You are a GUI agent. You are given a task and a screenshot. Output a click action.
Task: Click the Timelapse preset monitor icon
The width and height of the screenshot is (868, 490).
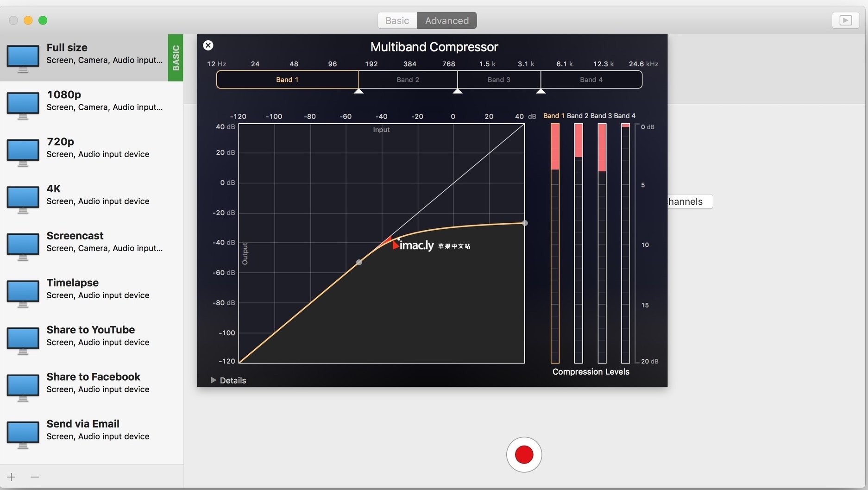(x=23, y=292)
